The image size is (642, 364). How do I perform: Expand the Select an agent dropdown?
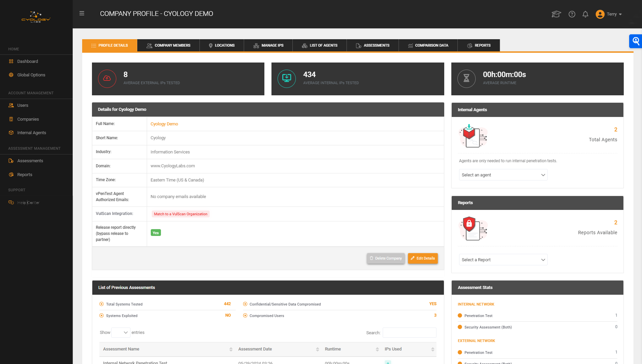click(503, 175)
